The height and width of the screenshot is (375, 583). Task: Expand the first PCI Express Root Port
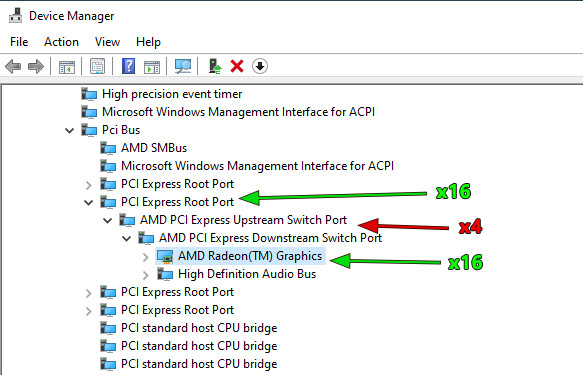click(x=88, y=185)
